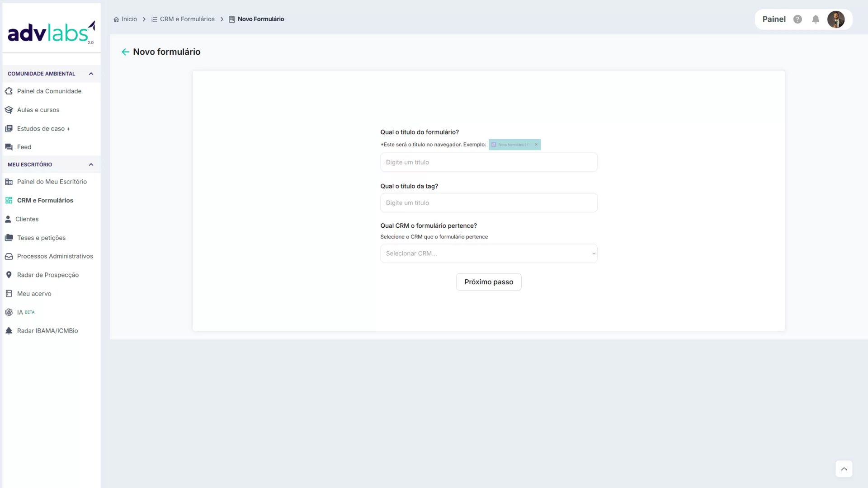
Task: Go to the Clientes menu item
Action: pos(27,219)
